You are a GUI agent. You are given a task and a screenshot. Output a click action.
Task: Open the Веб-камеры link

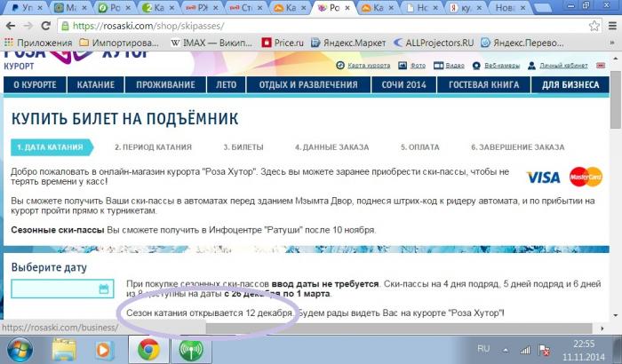click(496, 66)
